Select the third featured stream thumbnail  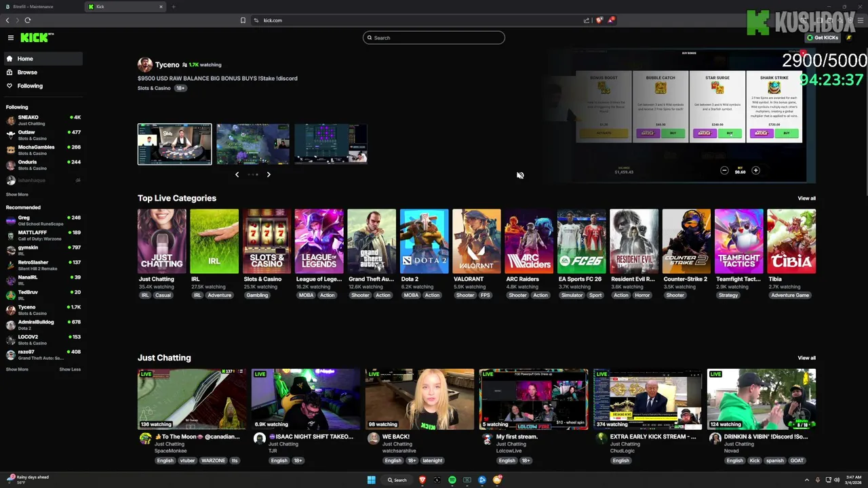click(331, 144)
